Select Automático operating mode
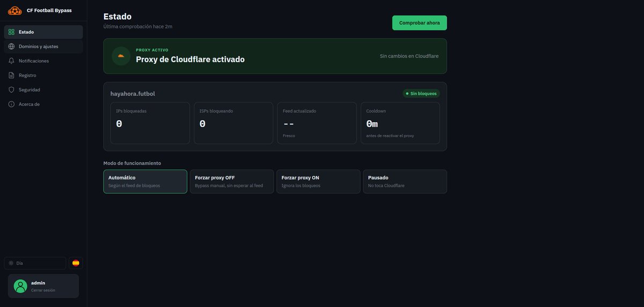This screenshot has width=644, height=307. point(145,181)
